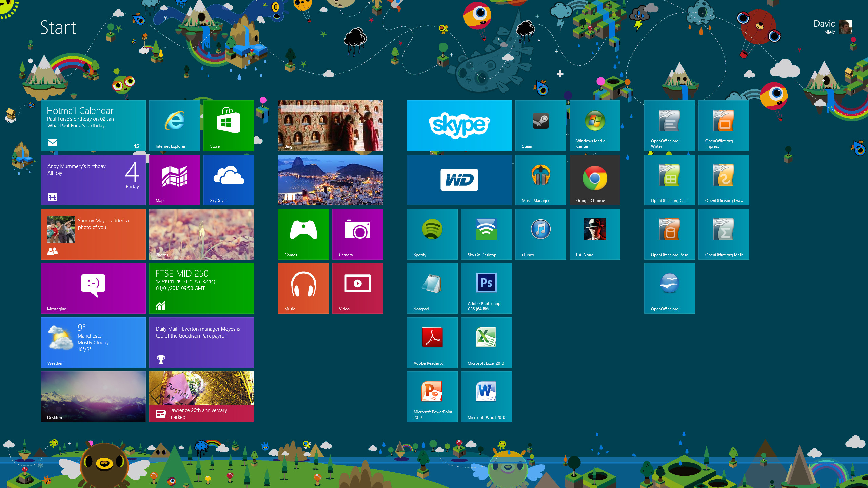
Task: Launch Spotify app
Action: (x=432, y=233)
